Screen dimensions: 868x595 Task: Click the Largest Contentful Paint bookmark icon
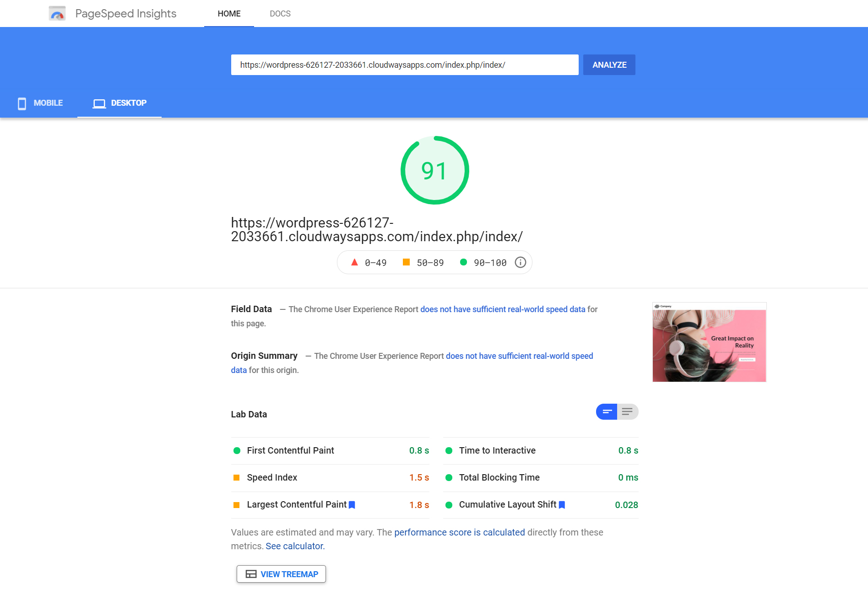(x=352, y=504)
